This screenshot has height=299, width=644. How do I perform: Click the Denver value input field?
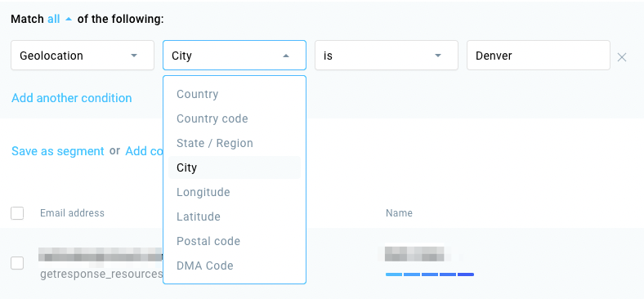(539, 56)
